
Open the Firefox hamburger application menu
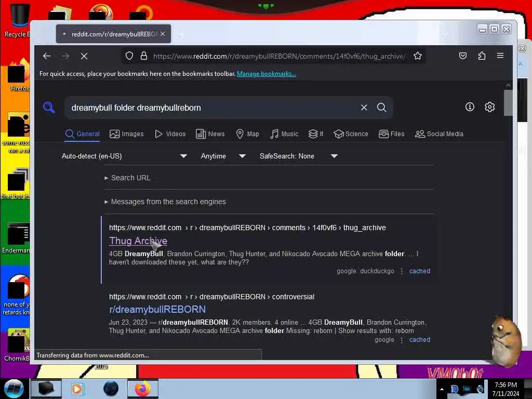pos(500,55)
